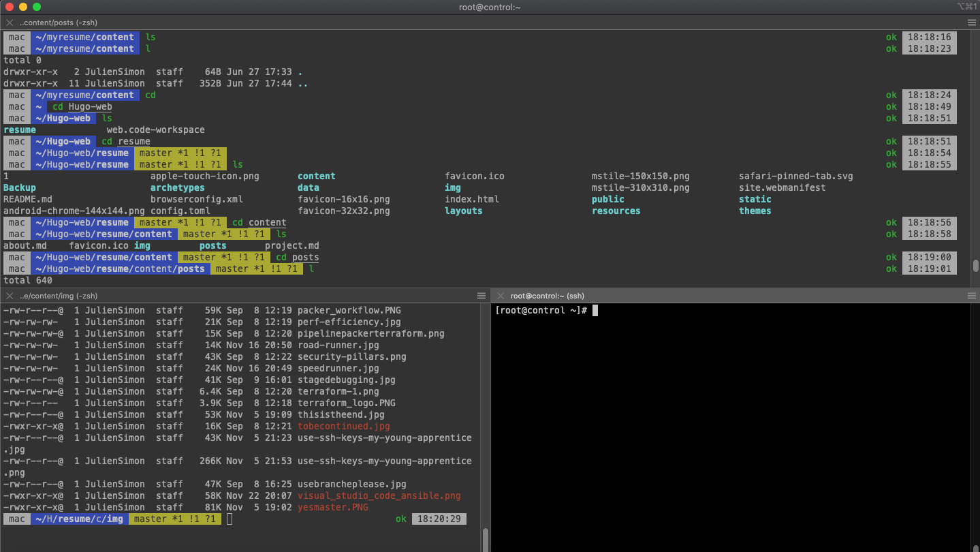Click the tobecontinued.jpg filename
The height and width of the screenshot is (552, 980).
[343, 426]
